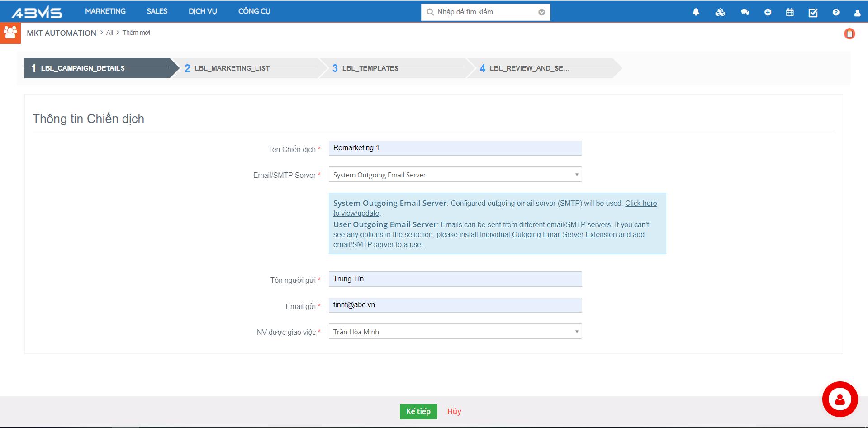The image size is (868, 428).
Task: Open the CÔNG CỤ menu
Action: 254,11
